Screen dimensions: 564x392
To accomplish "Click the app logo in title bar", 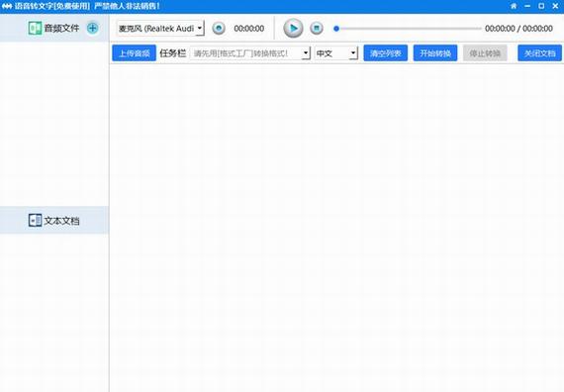I will pyautogui.click(x=7, y=6).
